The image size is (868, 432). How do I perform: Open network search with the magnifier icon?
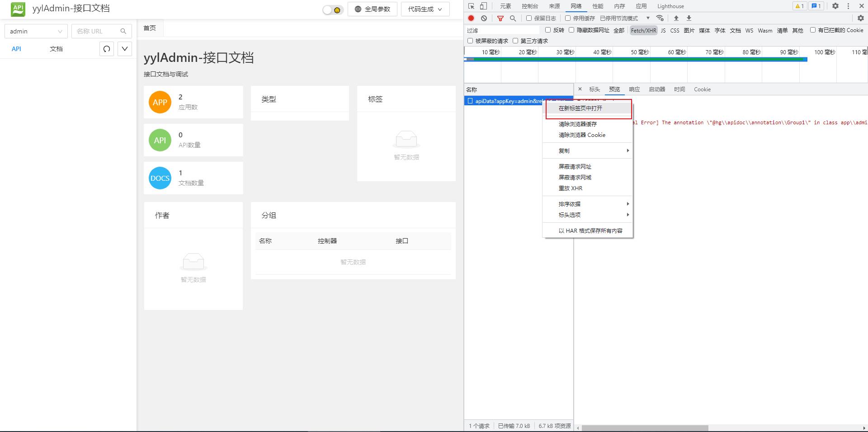click(x=513, y=18)
